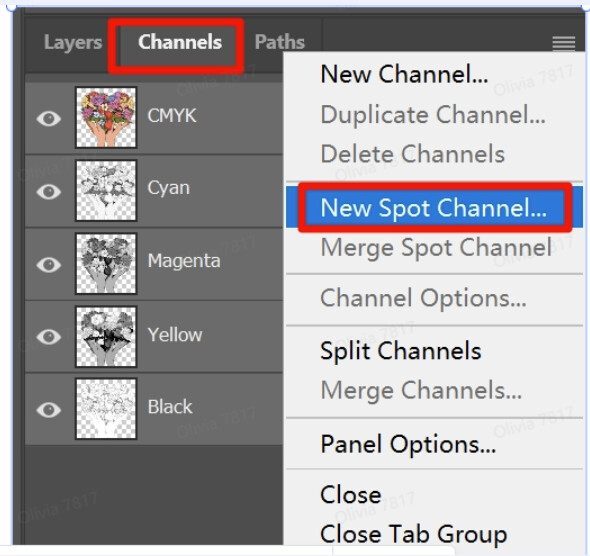Select the Channels tab
590x556 pixels.
coord(180,42)
